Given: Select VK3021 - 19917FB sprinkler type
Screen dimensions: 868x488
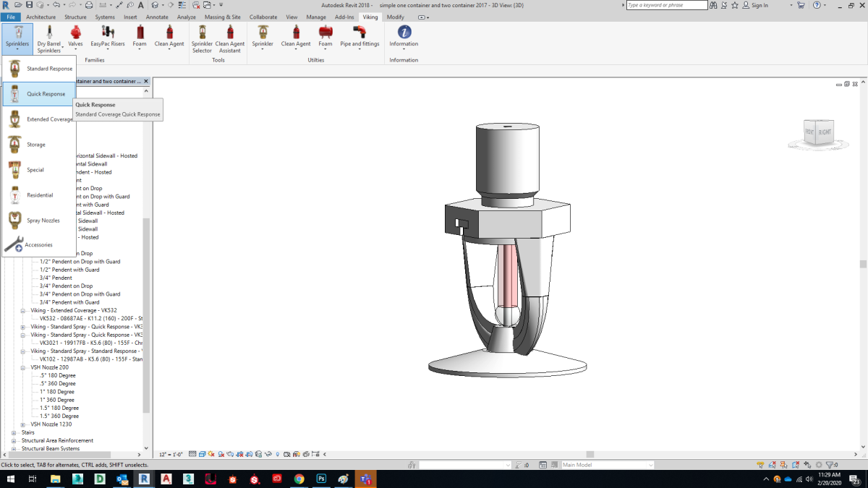Looking at the screenshot, I should [x=91, y=343].
